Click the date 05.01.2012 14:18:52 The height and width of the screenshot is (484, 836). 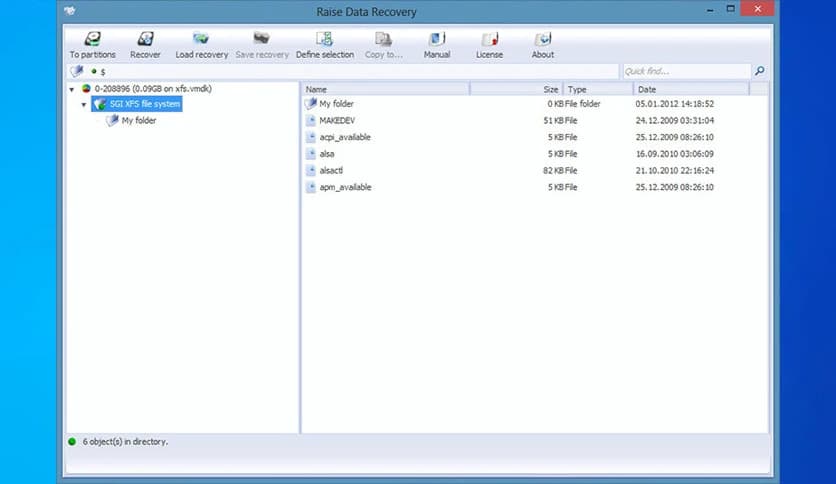click(x=674, y=103)
